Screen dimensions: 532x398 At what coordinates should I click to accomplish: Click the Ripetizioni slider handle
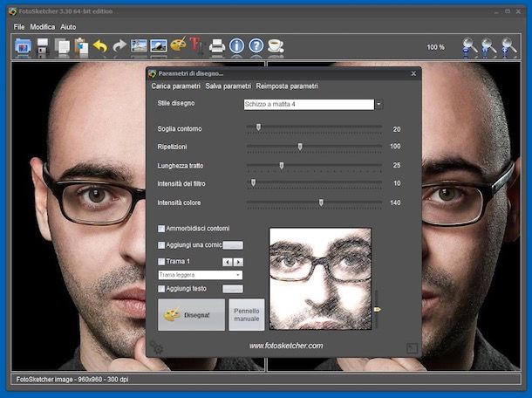click(300, 147)
